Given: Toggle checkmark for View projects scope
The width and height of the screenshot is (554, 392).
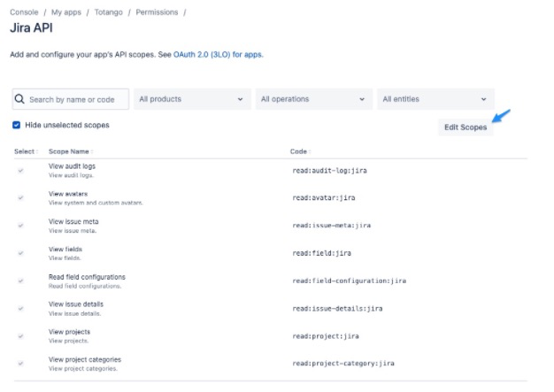Looking at the screenshot, I should [21, 336].
